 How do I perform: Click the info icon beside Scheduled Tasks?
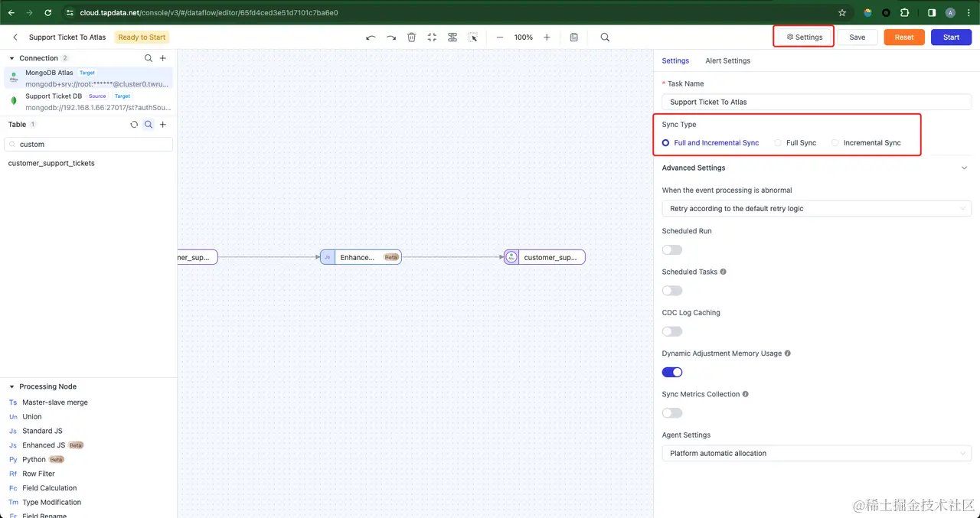[x=724, y=272]
